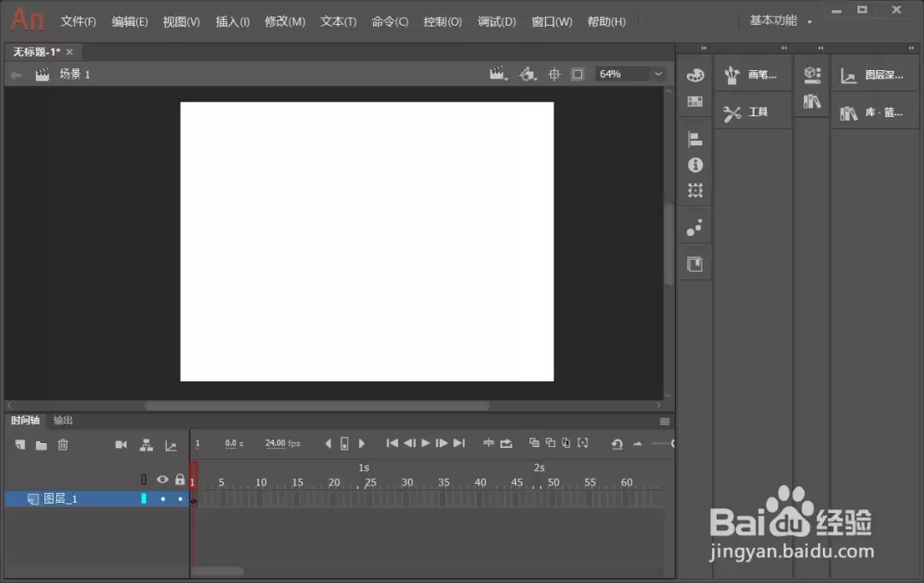The height and width of the screenshot is (583, 924).
Task: Open the timeline panel options menu icon
Action: pos(665,421)
